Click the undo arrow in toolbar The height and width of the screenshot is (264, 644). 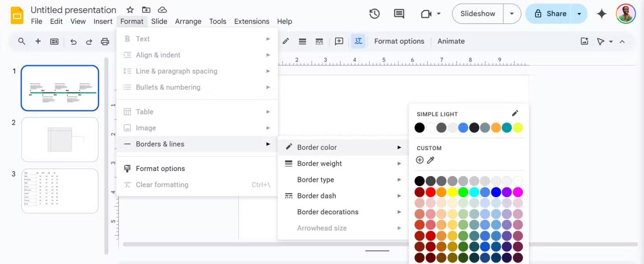tap(73, 41)
